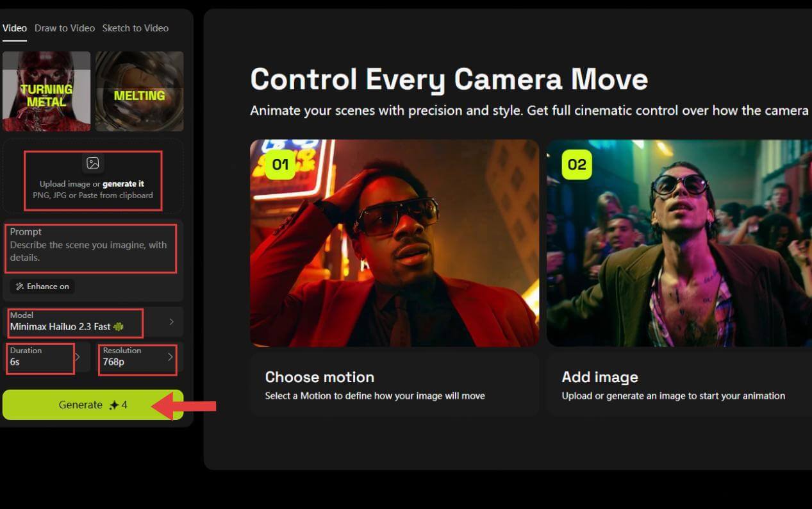The height and width of the screenshot is (509, 812).
Task: Select the Video tab
Action: [x=14, y=28]
